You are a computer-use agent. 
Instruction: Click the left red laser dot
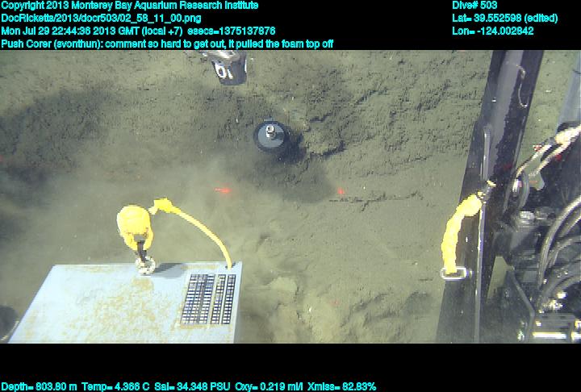click(223, 190)
